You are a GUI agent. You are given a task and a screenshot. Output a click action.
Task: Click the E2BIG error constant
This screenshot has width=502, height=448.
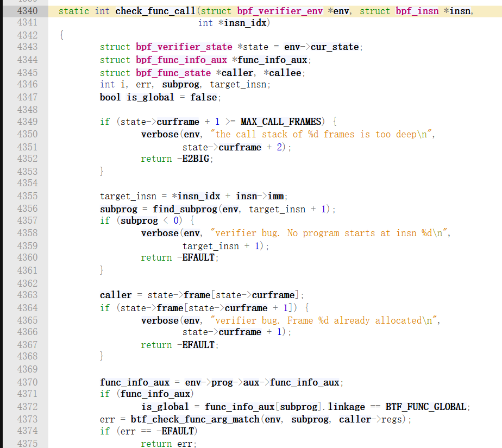tap(196, 159)
